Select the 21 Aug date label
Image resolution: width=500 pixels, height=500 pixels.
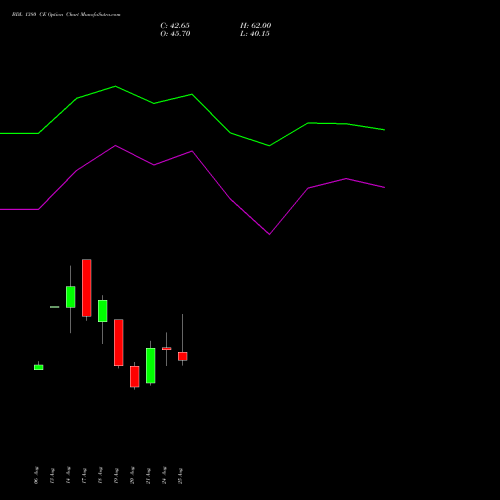(148, 475)
